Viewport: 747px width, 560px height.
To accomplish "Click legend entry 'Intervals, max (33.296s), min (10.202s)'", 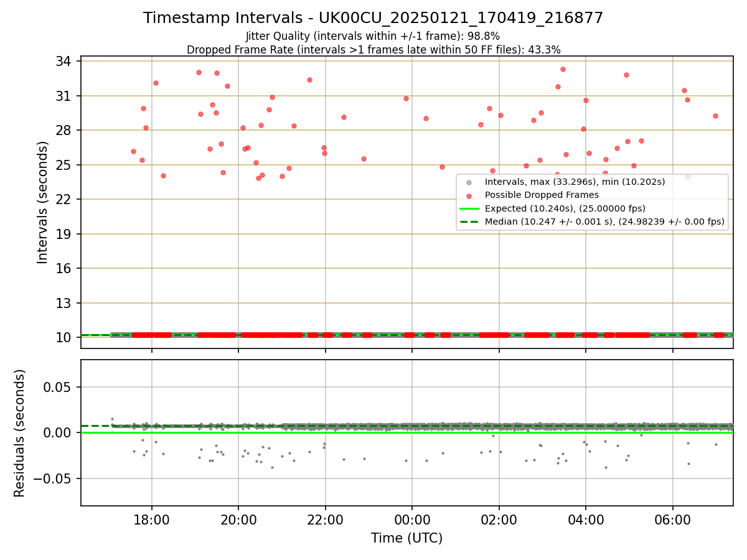I will pos(575,182).
